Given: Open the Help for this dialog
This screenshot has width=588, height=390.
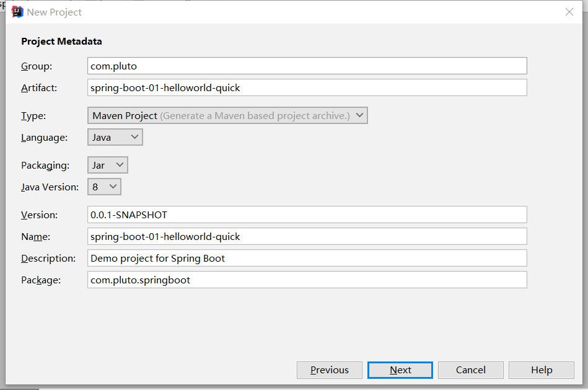Looking at the screenshot, I should 542,370.
